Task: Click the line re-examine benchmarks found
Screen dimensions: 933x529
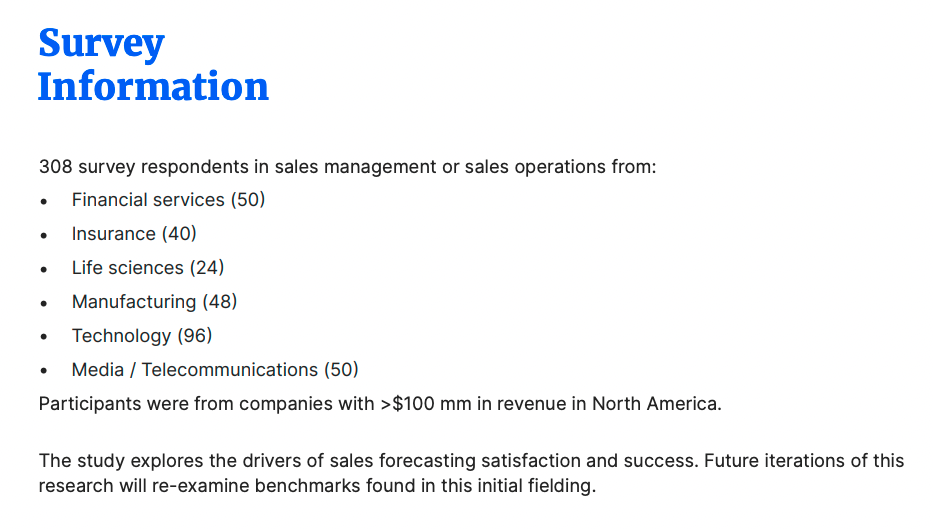Action: (x=317, y=486)
